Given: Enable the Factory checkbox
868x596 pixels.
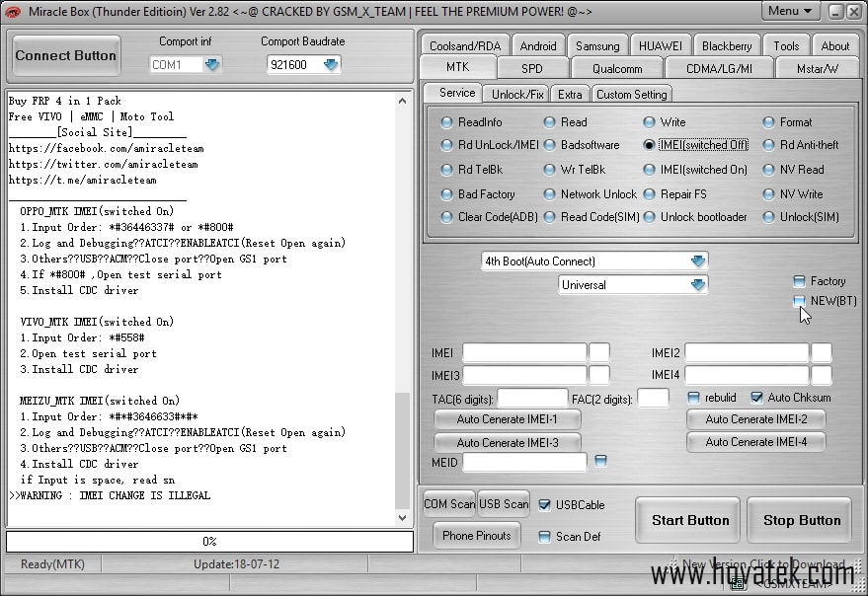Looking at the screenshot, I should point(799,281).
